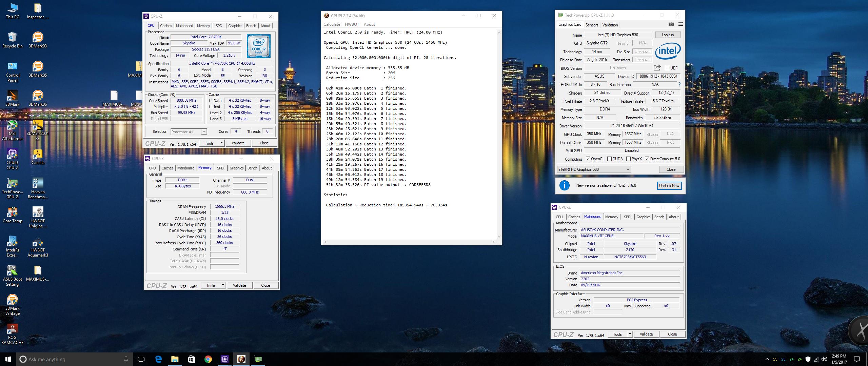The height and width of the screenshot is (366, 868).
Task: Launch 3DMark03 desktop shortcut
Action: click(38, 40)
